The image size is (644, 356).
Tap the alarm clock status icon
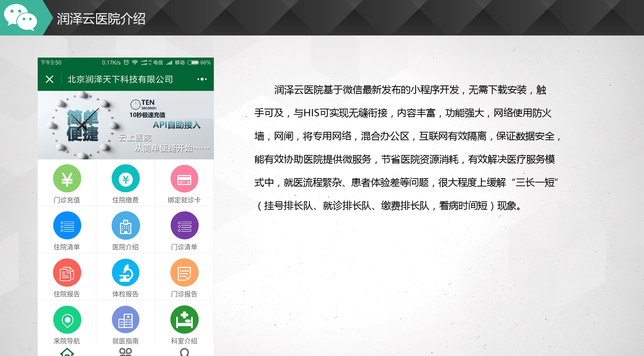(126, 63)
